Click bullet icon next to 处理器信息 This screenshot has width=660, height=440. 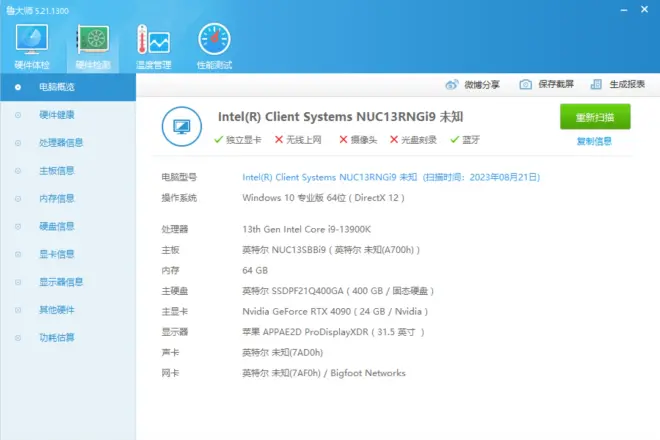[x=18, y=143]
